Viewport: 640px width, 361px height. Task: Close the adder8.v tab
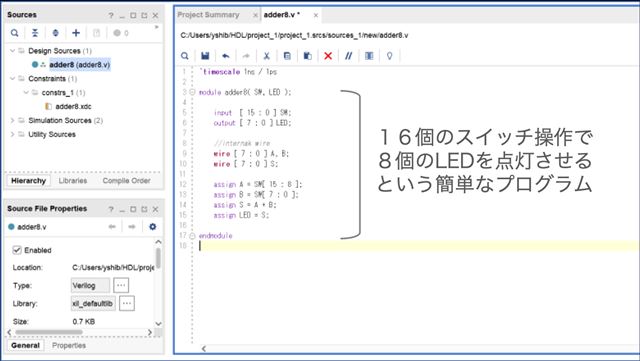pyautogui.click(x=316, y=15)
